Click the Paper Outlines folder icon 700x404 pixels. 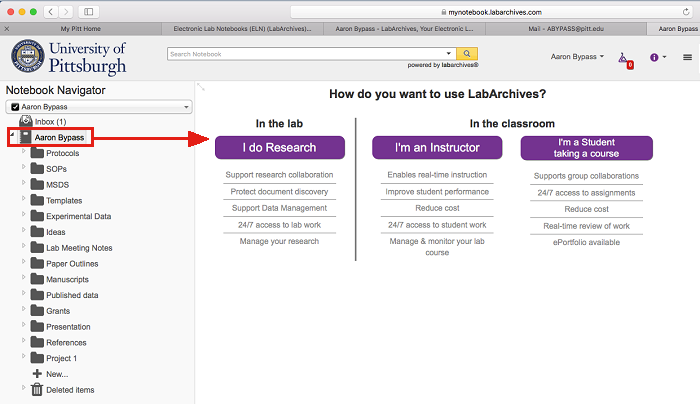tap(37, 263)
